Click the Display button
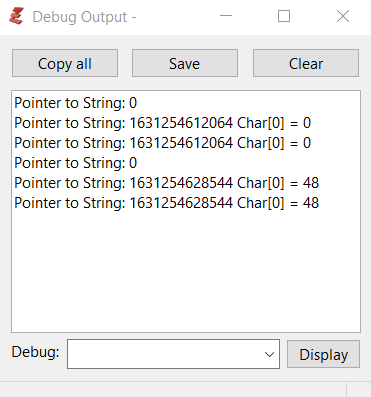The width and height of the screenshot is (371, 397). [323, 354]
